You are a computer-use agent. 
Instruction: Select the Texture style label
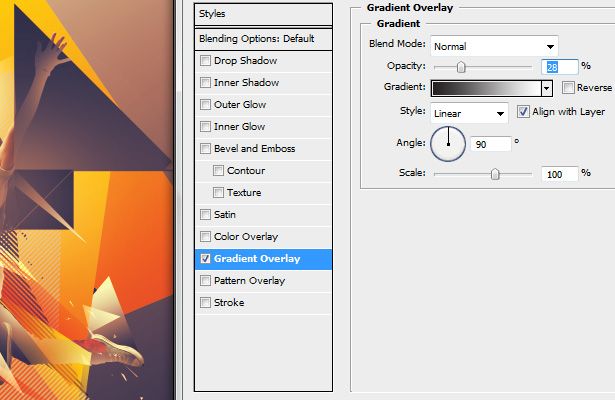(x=244, y=193)
